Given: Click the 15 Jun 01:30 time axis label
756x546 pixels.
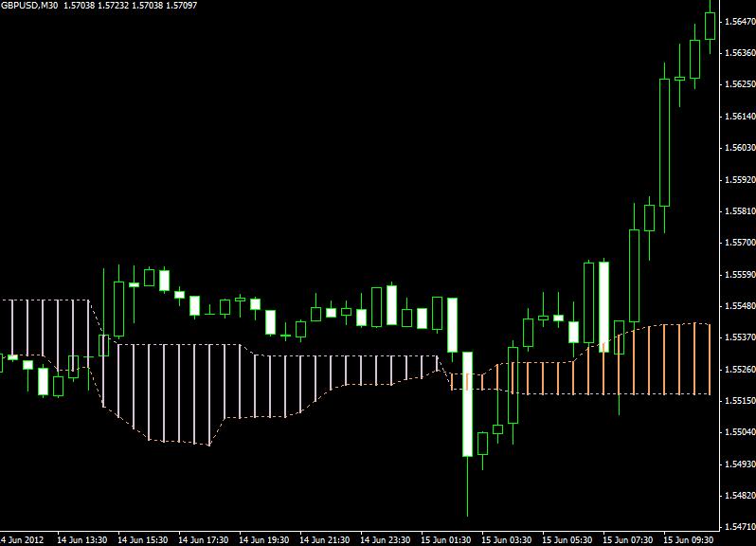Looking at the screenshot, I should point(446,540).
